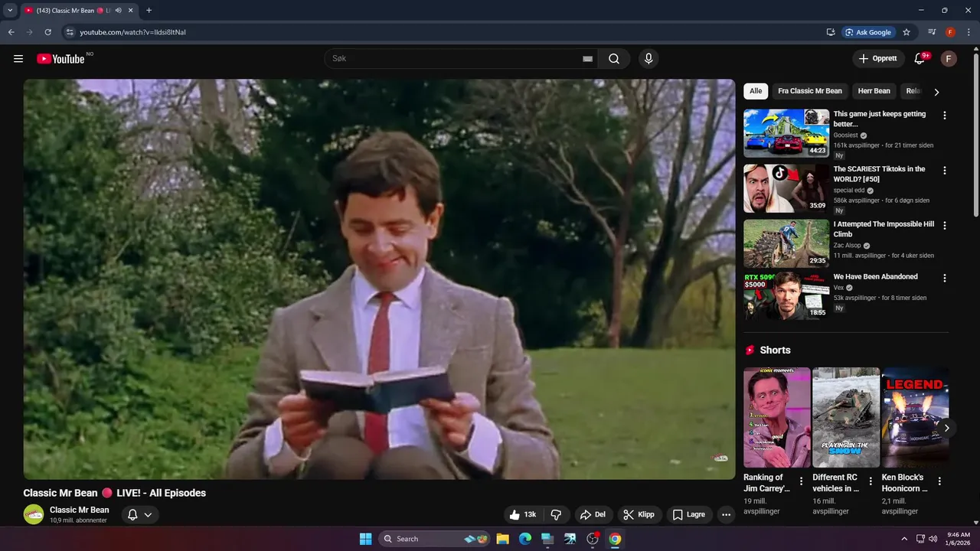Dislike the video with thumbs down
The image size is (980, 551).
coord(557,515)
